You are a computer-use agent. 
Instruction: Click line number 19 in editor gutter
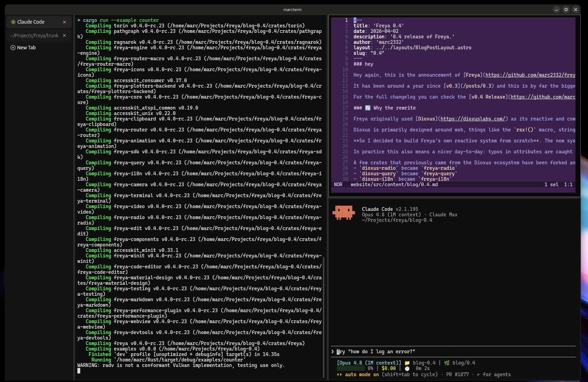click(345, 119)
